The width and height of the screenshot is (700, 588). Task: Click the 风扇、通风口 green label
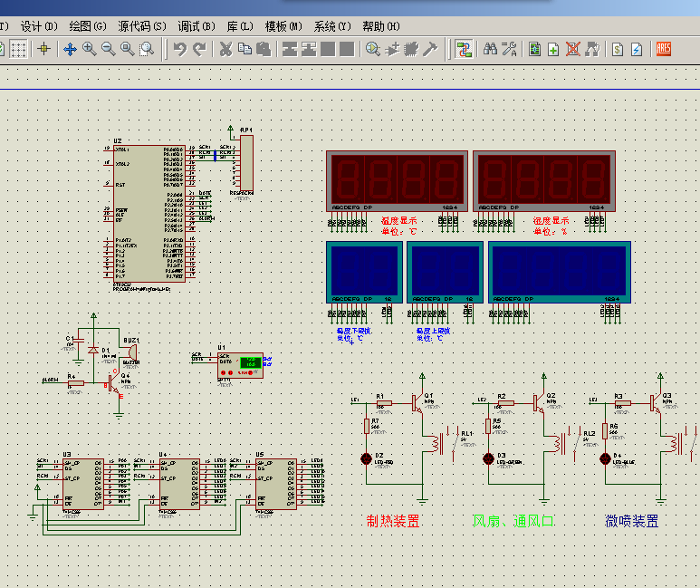513,521
